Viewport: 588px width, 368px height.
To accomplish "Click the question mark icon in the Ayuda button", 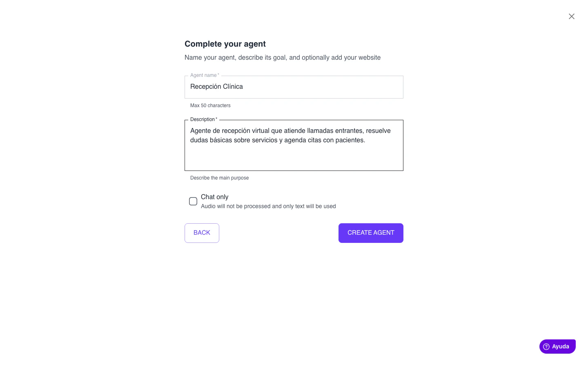I will 546,346.
